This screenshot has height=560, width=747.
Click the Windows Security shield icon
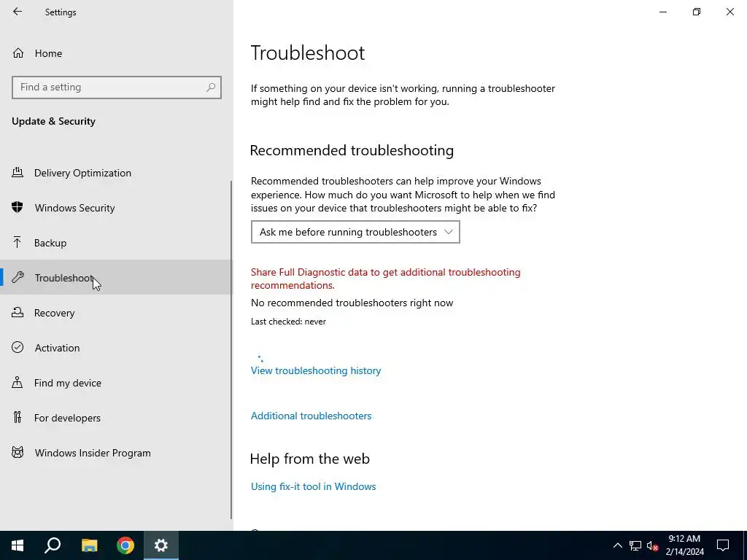coord(18,207)
